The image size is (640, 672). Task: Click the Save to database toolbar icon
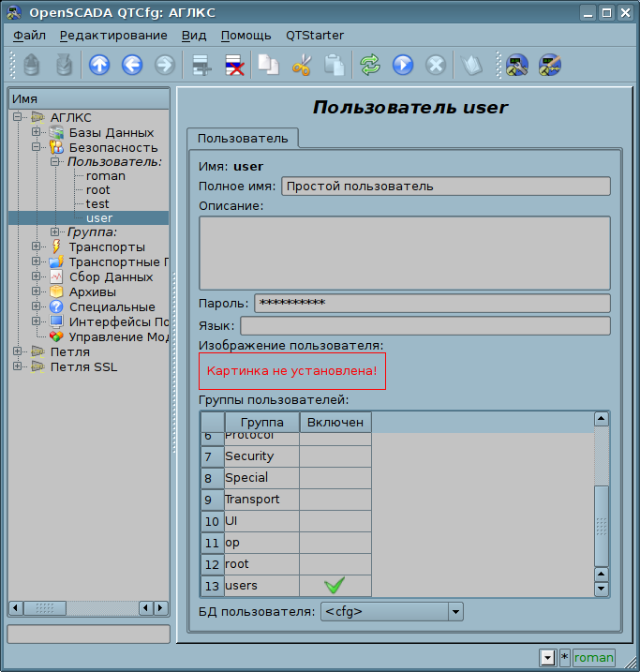pos(64,66)
